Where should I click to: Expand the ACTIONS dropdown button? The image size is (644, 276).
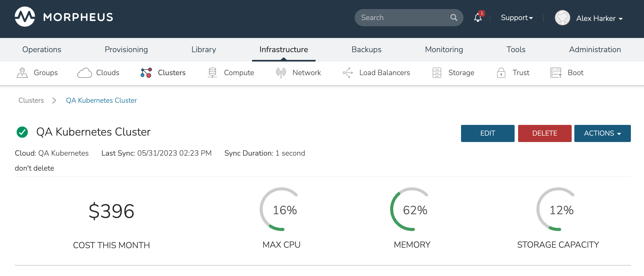coord(602,133)
